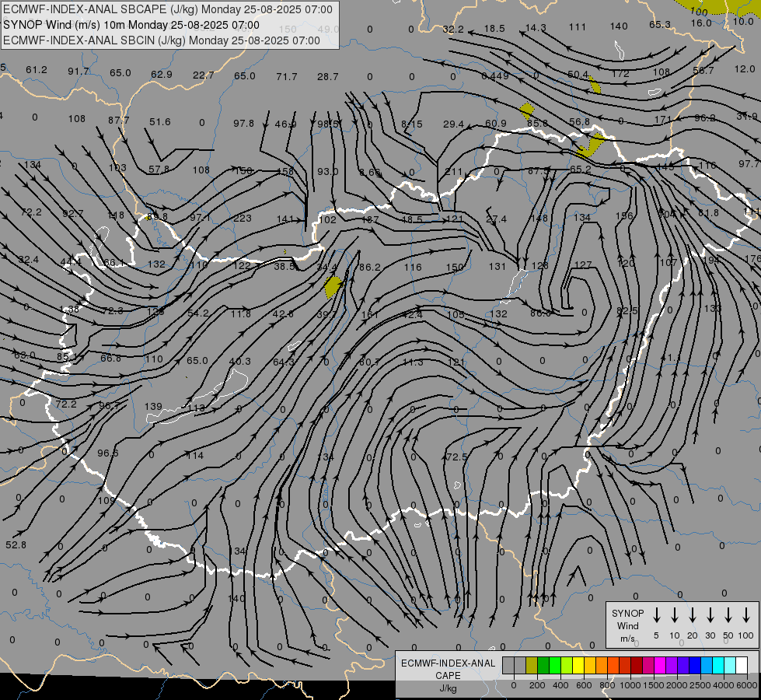Viewport: 761px width, 700px height.
Task: Click the grid value 41.1 on the map
Action: pos(671,358)
